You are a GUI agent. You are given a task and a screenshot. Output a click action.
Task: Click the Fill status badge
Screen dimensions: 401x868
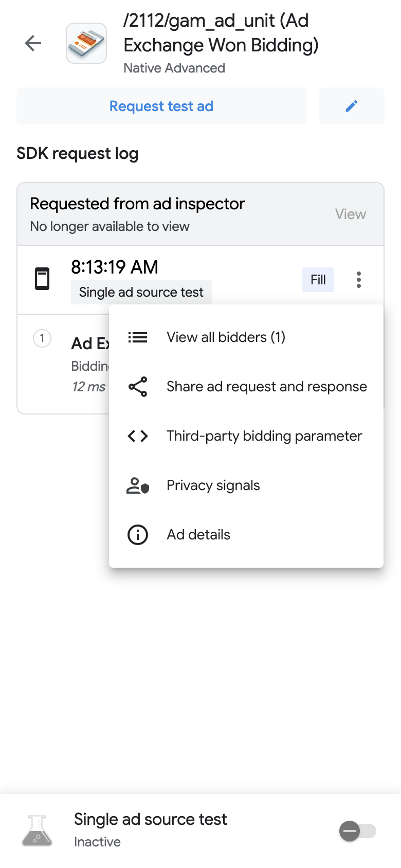[x=318, y=279]
